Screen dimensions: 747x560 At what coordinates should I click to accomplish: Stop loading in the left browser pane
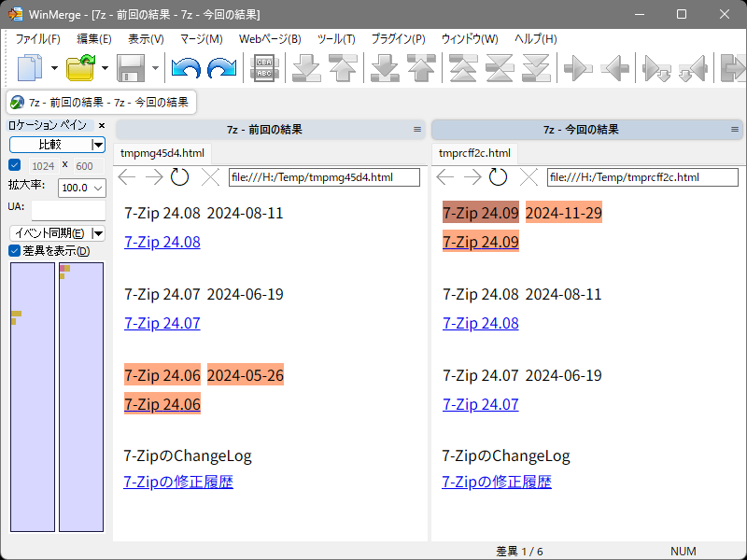click(210, 177)
